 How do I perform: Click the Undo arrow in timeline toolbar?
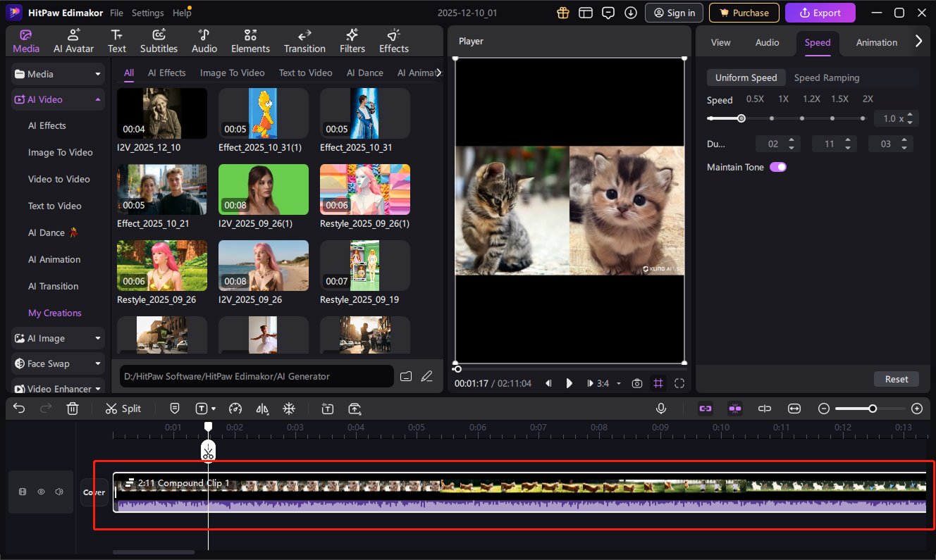pyautogui.click(x=19, y=409)
